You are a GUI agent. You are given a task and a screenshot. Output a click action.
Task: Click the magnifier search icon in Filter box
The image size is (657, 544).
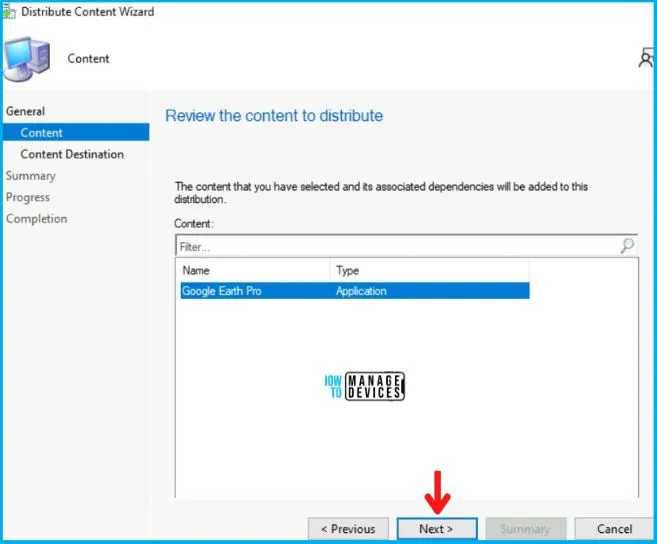pos(627,246)
